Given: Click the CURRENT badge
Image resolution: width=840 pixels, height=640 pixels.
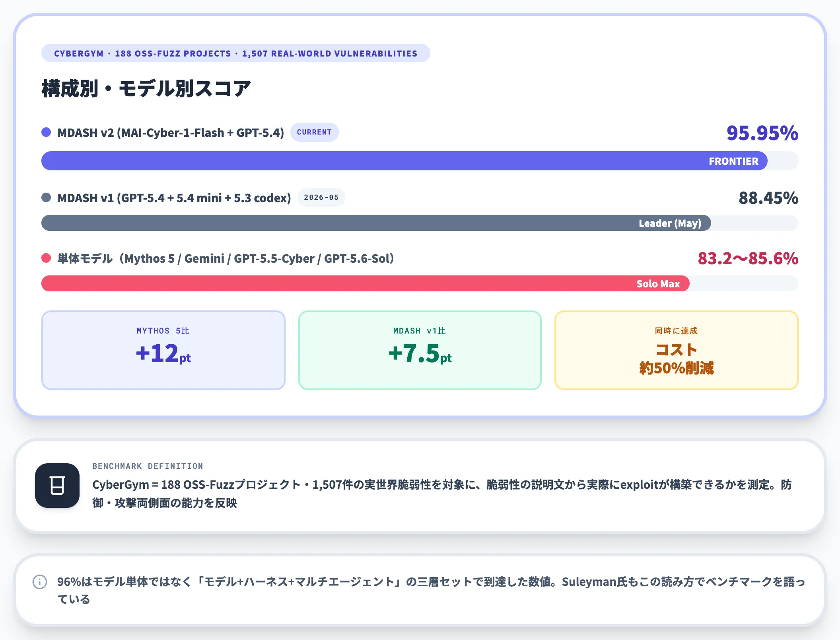Looking at the screenshot, I should [314, 132].
